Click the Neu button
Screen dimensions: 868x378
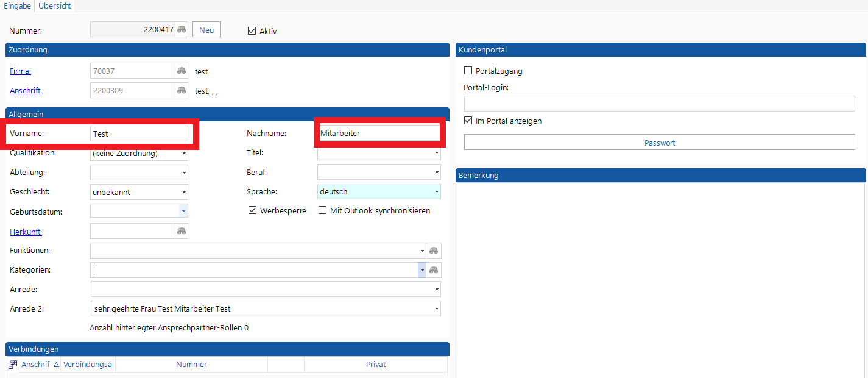coord(206,30)
